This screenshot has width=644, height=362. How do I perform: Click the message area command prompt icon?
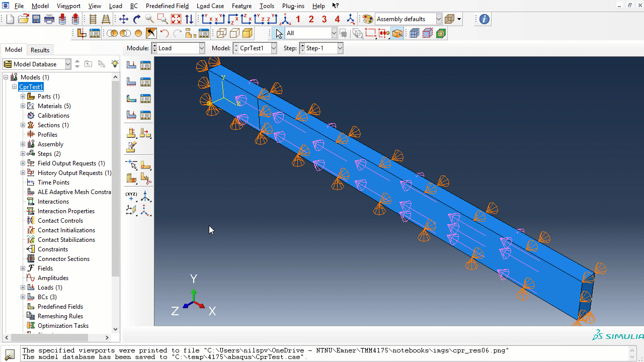pos(10,353)
